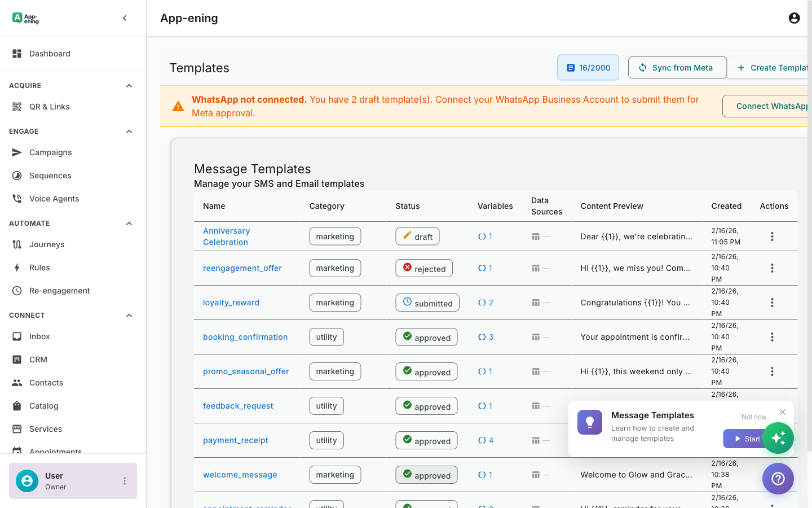Open account menu via avatar icon
The height and width of the screenshot is (508, 812).
click(x=794, y=17)
